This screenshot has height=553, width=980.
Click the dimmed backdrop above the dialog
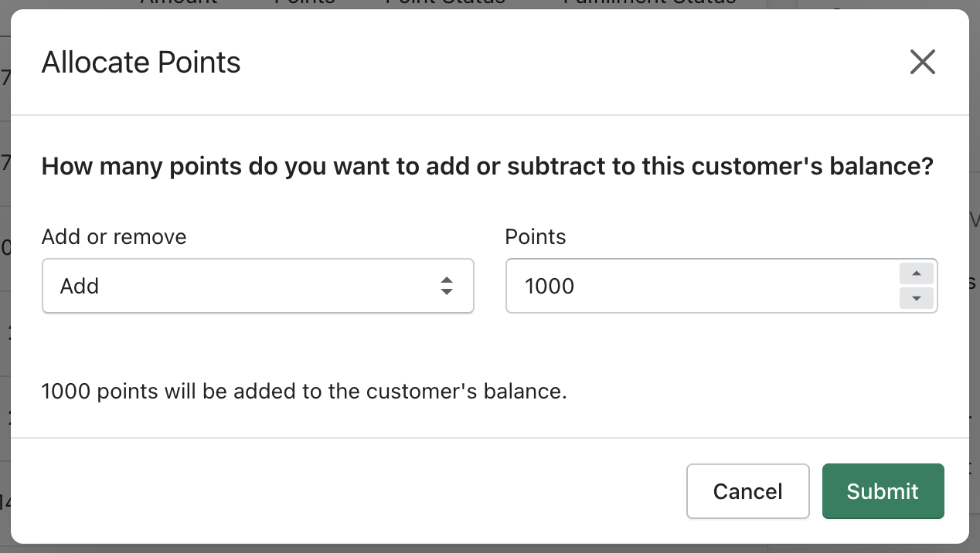click(x=464, y=4)
